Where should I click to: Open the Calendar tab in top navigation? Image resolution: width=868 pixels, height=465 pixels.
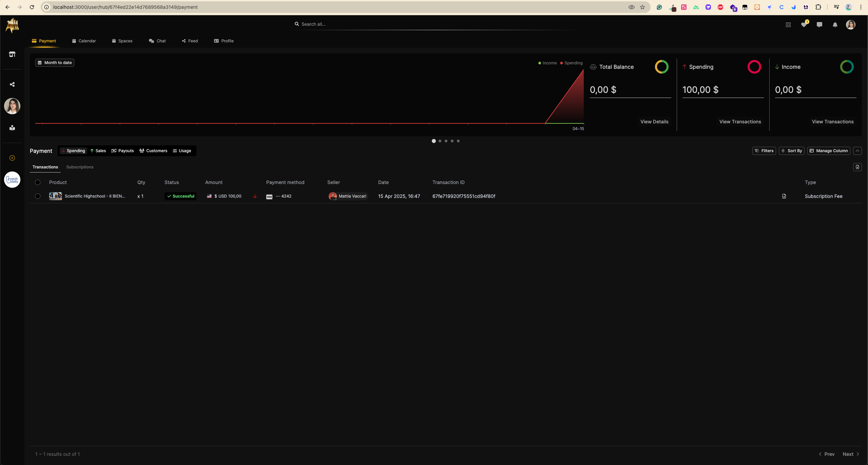(x=84, y=41)
